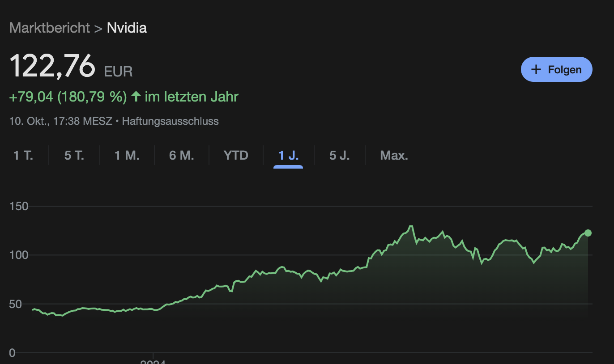Click the 2024 label on x-axis
This screenshot has height=364, width=614.
coord(153,360)
